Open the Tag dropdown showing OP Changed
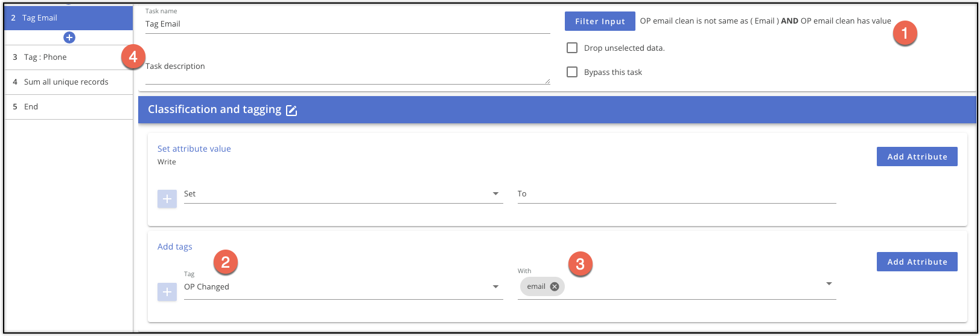Image resolution: width=980 pixels, height=336 pixels. 343,286
